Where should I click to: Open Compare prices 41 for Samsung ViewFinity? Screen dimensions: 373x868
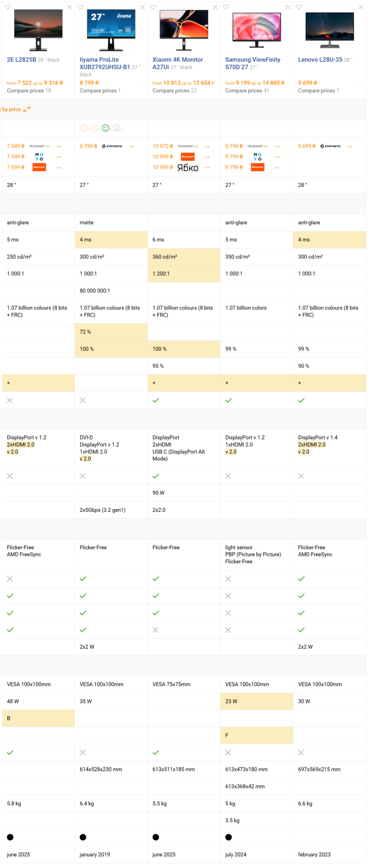click(247, 91)
